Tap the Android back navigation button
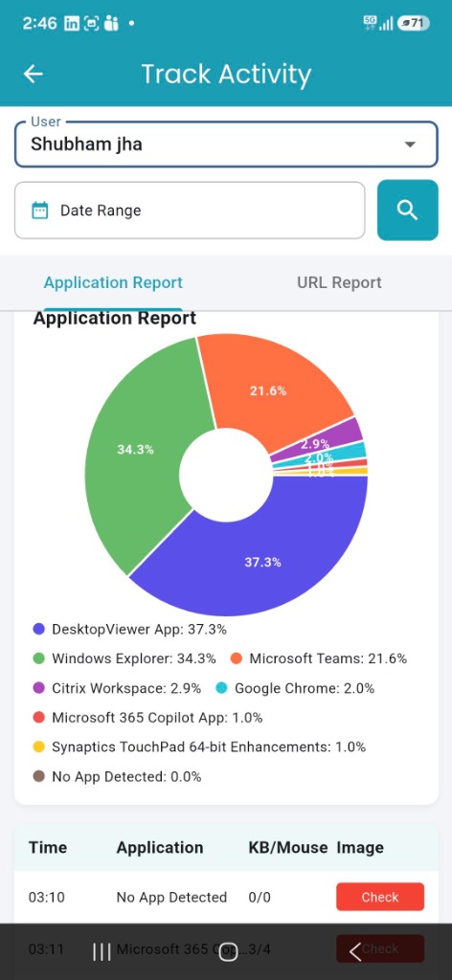The width and height of the screenshot is (452, 980). click(355, 951)
